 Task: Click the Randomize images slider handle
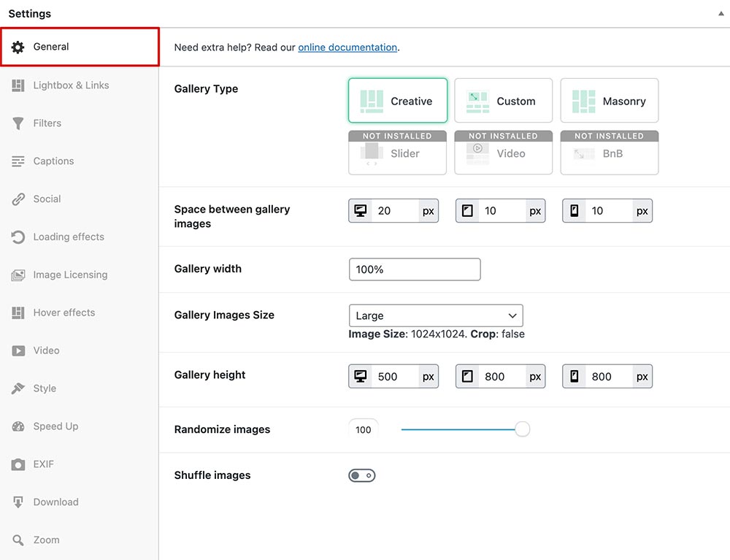(522, 429)
